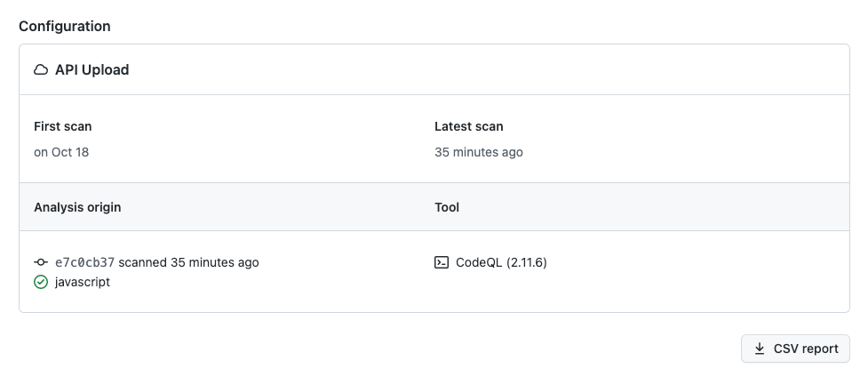Select the API Upload title

point(92,69)
